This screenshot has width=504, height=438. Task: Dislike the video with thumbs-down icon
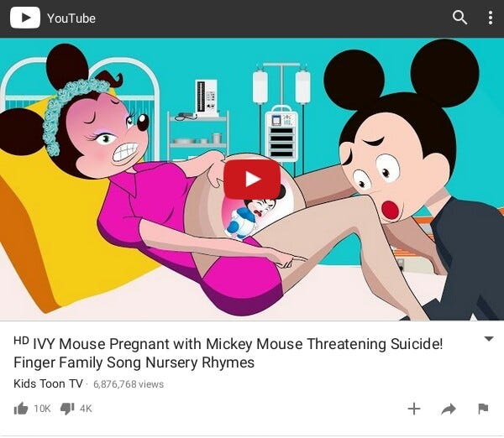pyautogui.click(x=67, y=409)
